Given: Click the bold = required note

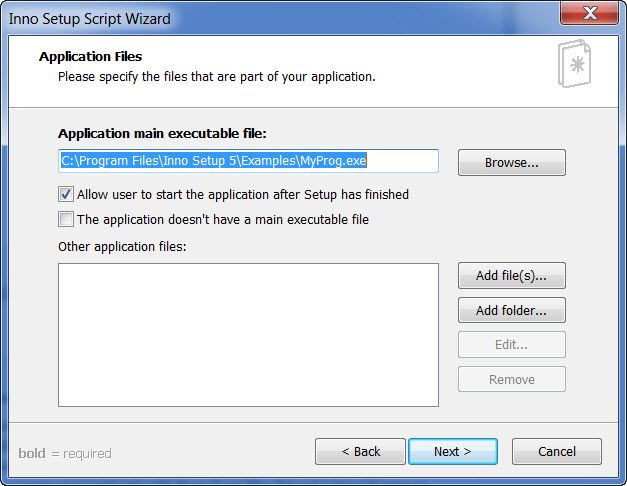Looking at the screenshot, I should point(65,453).
